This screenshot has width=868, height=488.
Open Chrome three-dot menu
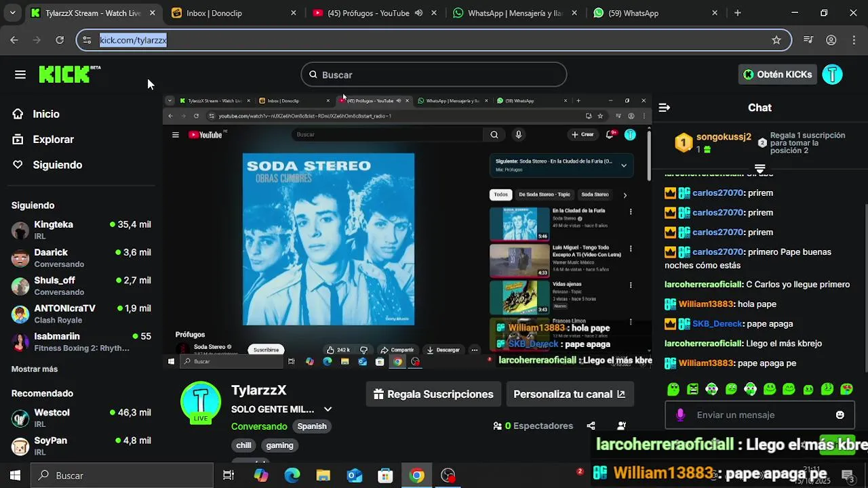853,40
